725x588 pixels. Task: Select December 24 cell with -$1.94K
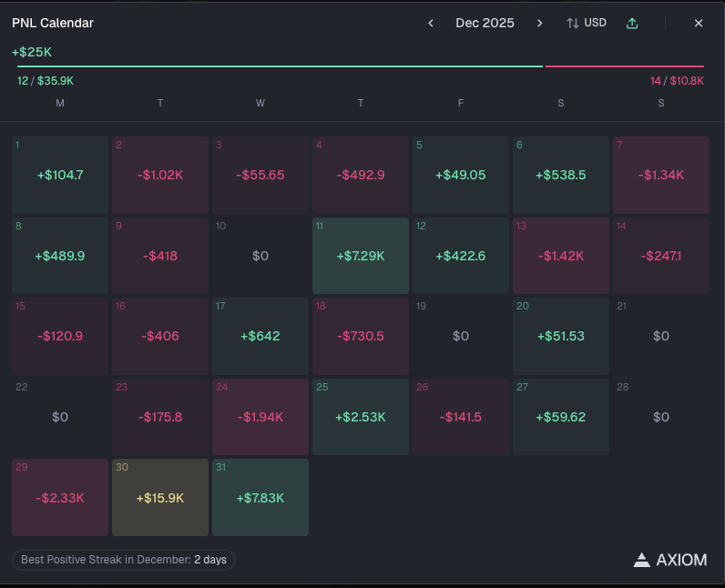point(260,417)
